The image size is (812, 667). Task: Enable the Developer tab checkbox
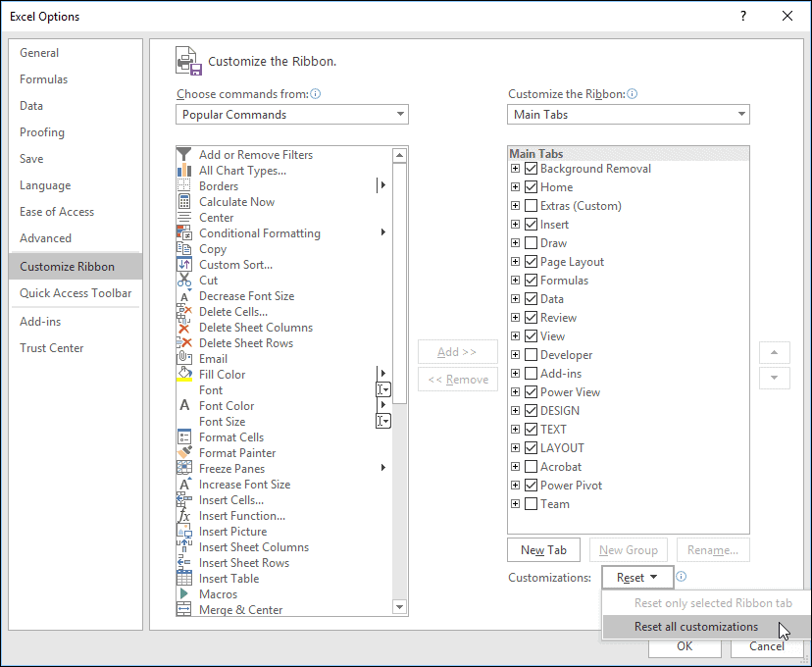(x=531, y=355)
